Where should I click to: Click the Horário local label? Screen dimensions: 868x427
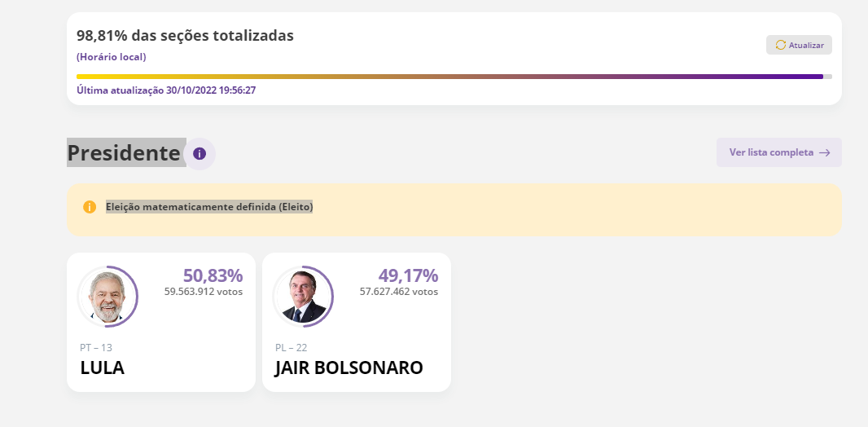112,57
